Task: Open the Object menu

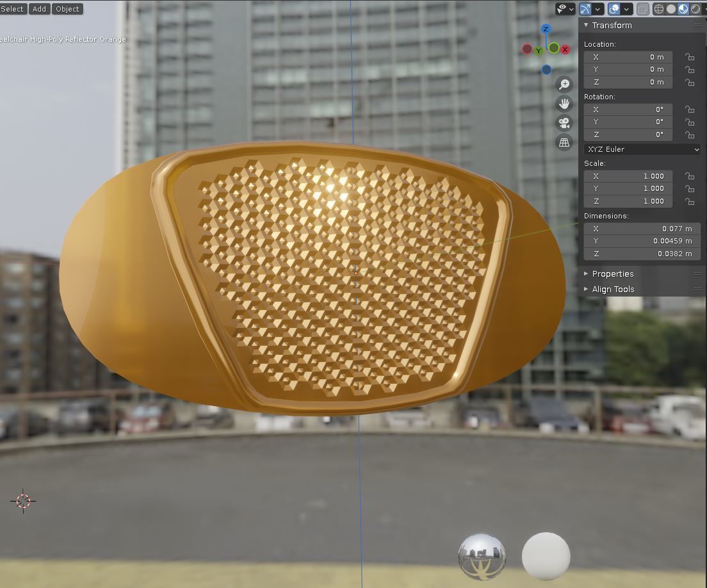Action: click(67, 9)
